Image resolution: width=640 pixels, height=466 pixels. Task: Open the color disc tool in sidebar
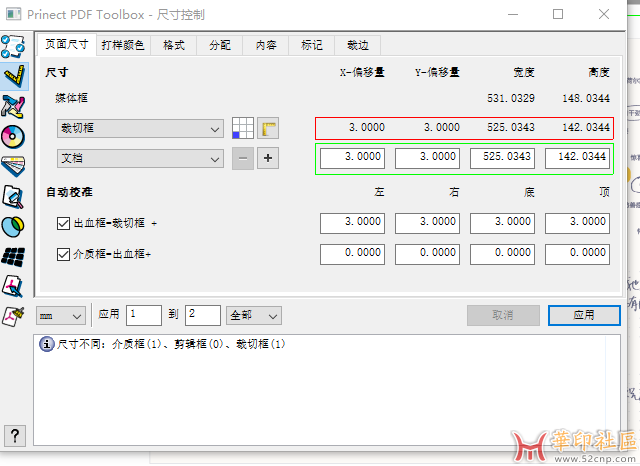tap(14, 135)
